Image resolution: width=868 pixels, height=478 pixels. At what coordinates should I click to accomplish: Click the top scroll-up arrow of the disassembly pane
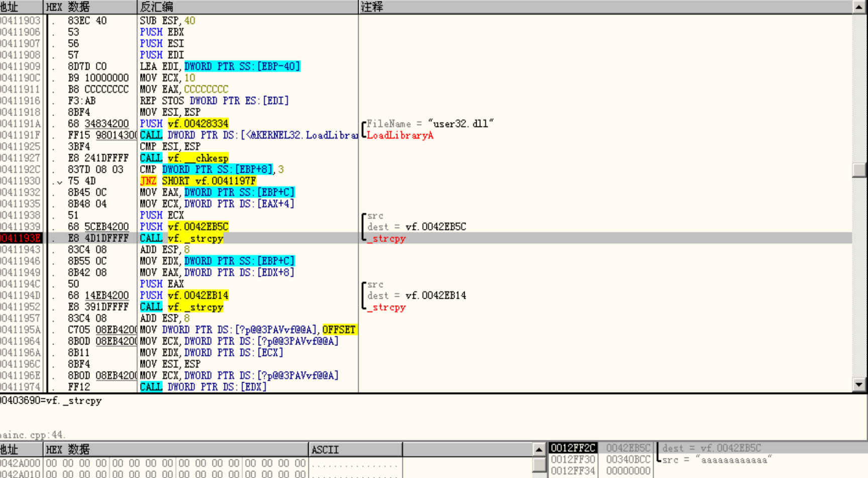point(859,7)
